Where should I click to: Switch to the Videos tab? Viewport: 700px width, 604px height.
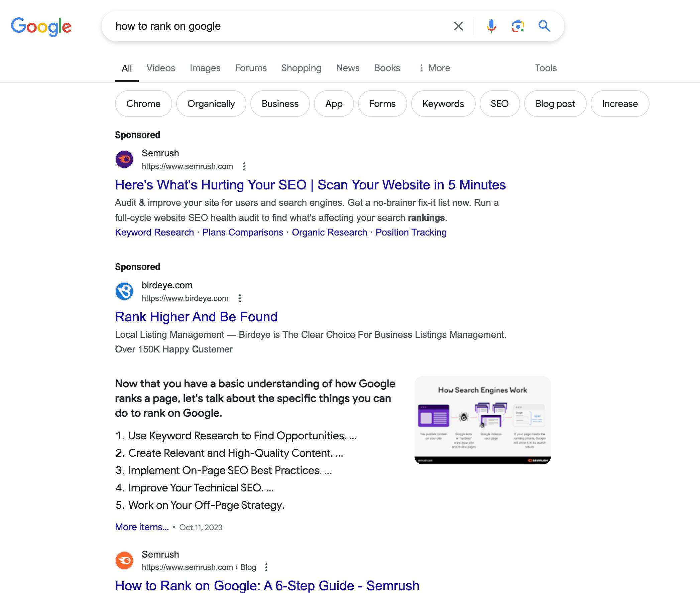pos(160,68)
